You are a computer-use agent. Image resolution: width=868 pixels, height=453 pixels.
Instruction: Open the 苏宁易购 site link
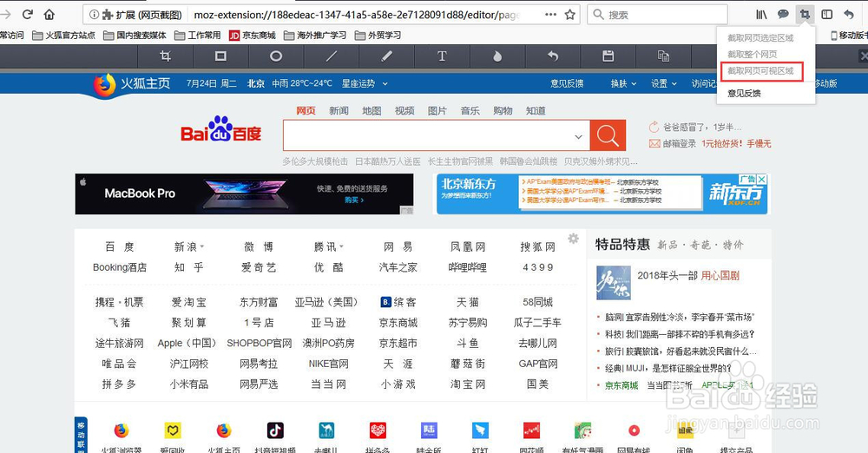468,322
